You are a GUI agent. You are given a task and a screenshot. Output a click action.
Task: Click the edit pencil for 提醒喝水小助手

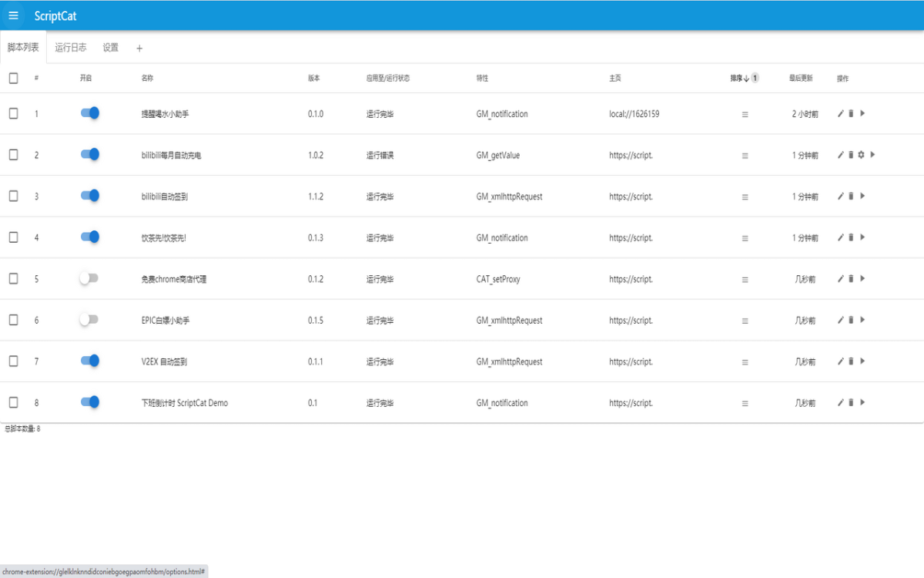pyautogui.click(x=841, y=113)
